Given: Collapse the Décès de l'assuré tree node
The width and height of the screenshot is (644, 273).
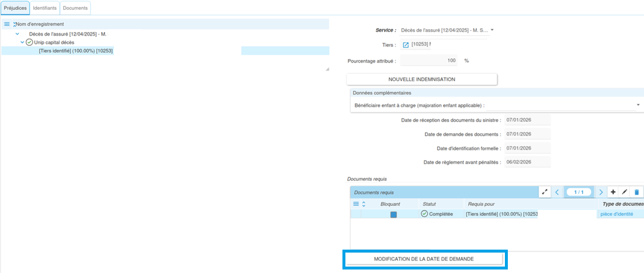Looking at the screenshot, I should coord(18,34).
